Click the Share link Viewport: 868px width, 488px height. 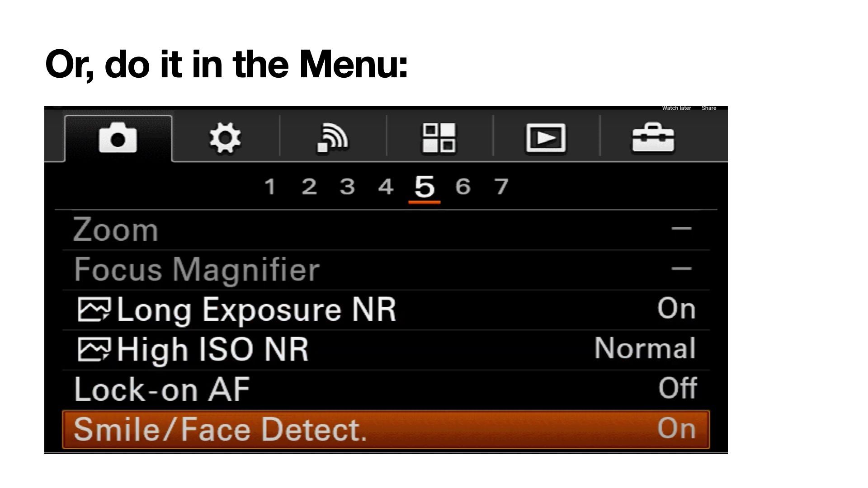pos(709,108)
